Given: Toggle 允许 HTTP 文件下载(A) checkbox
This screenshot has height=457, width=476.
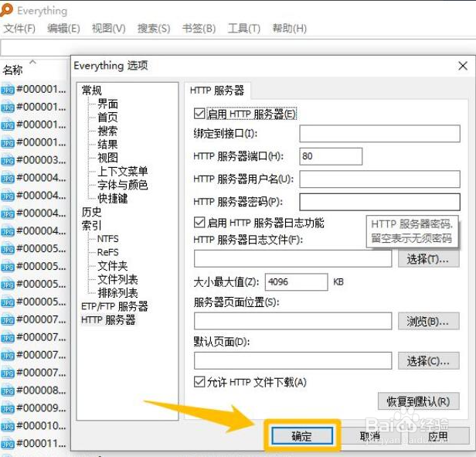Looking at the screenshot, I should (x=199, y=382).
